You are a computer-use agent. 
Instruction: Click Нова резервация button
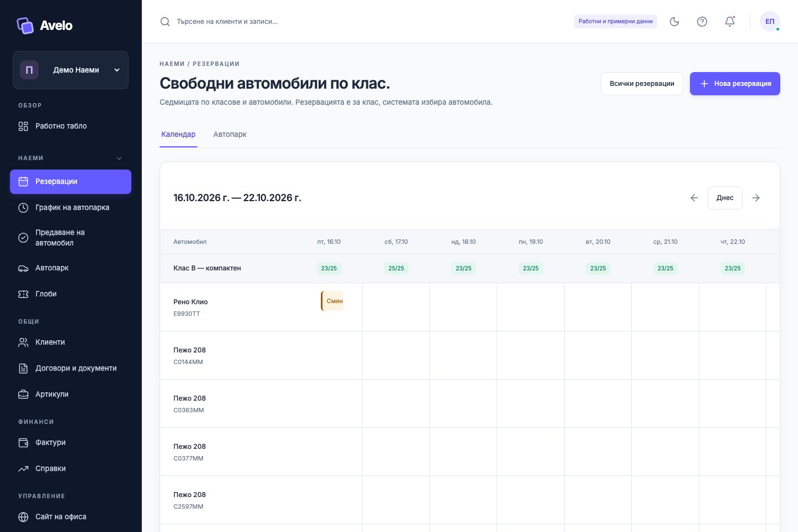pyautogui.click(x=735, y=84)
